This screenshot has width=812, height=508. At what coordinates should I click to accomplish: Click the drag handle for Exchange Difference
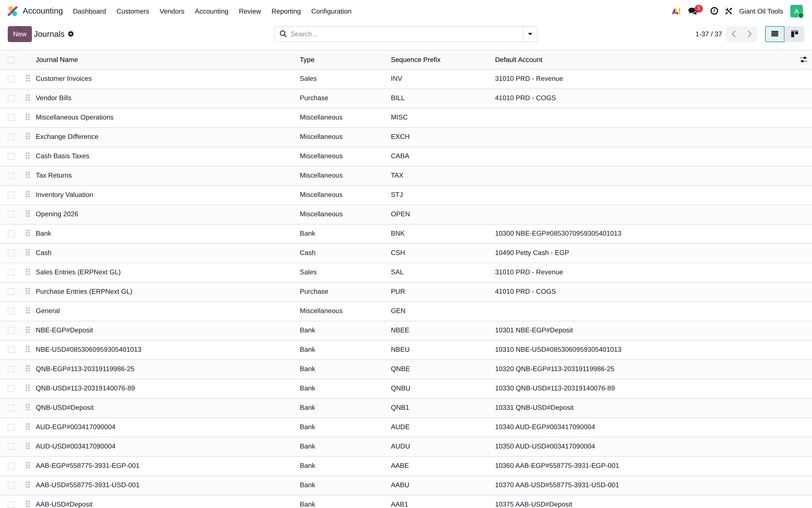click(x=28, y=136)
